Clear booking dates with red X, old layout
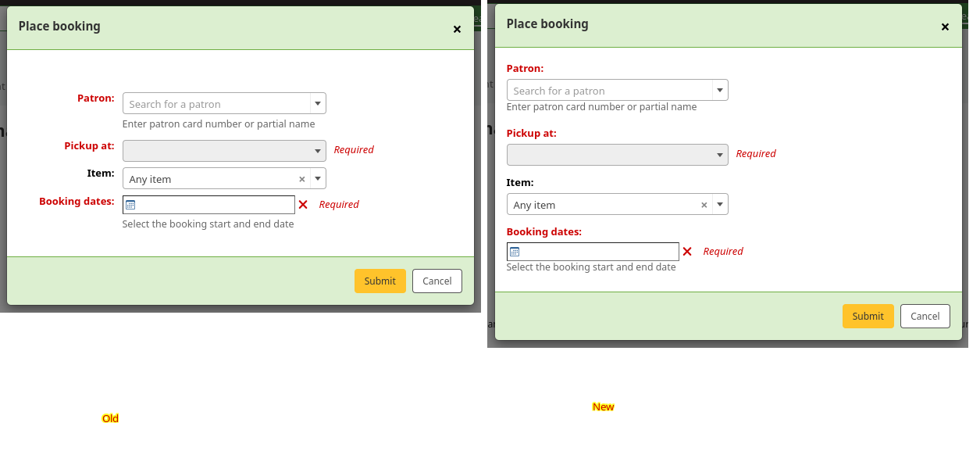Image resolution: width=980 pixels, height=469 pixels. 303,205
